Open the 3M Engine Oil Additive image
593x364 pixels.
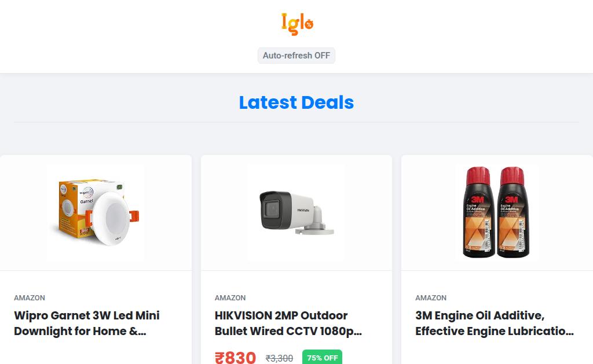[x=496, y=213]
